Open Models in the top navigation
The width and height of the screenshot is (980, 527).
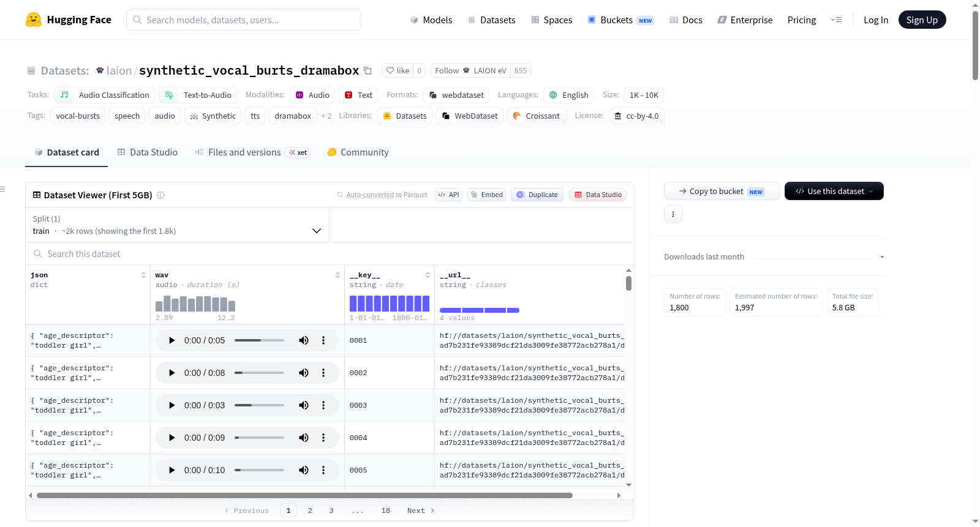[x=431, y=20]
